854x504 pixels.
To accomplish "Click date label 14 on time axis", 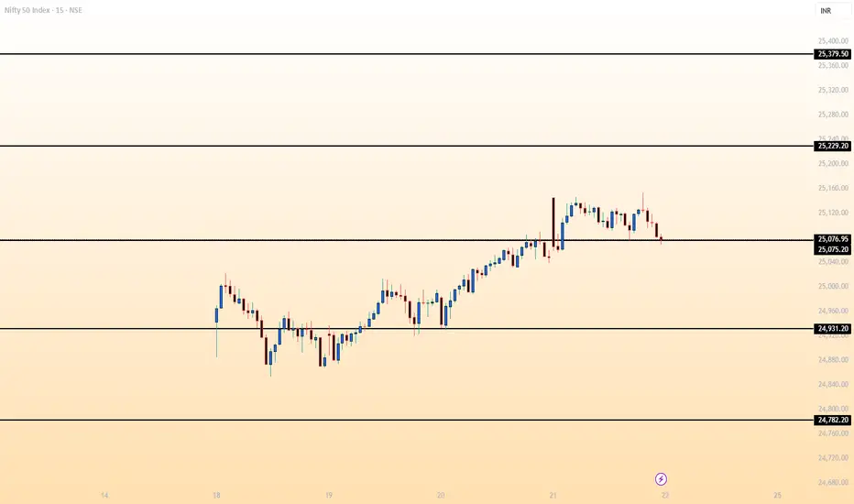I will pyautogui.click(x=104, y=496).
